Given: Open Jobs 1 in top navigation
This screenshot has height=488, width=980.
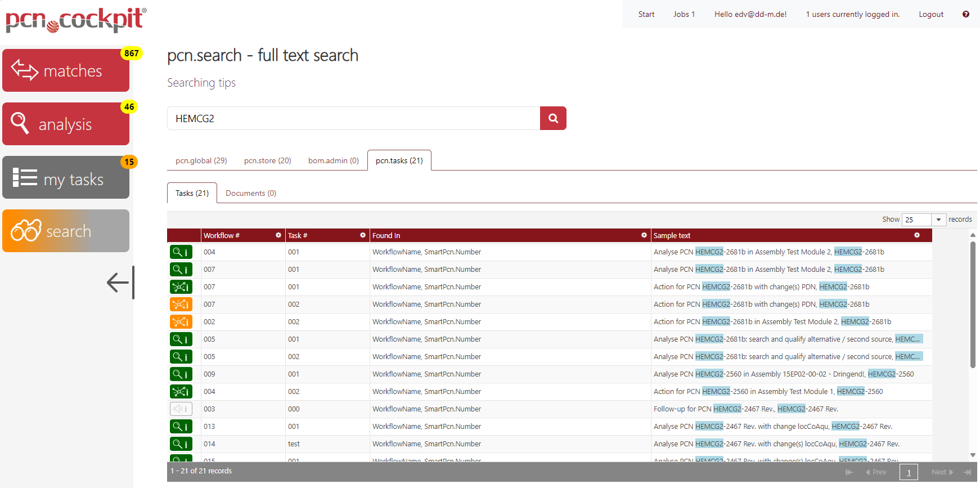Looking at the screenshot, I should (x=684, y=14).
